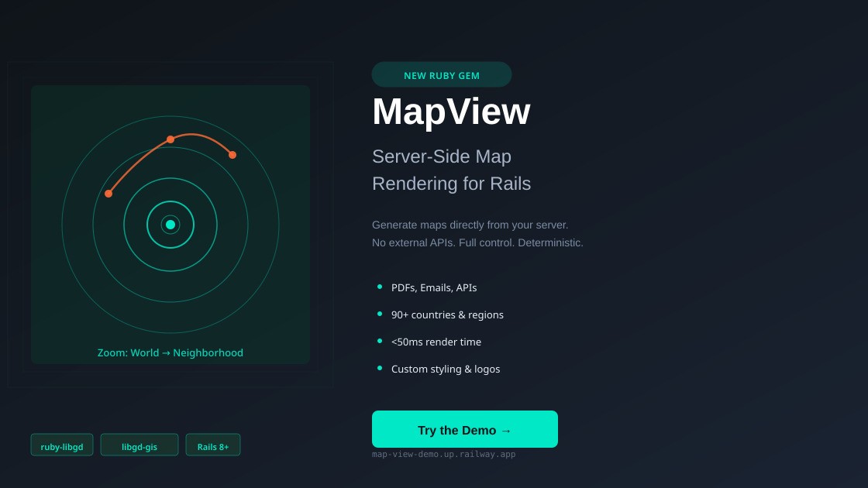Click the teal center marker on the map
This screenshot has height=488, width=868.
pos(170,225)
